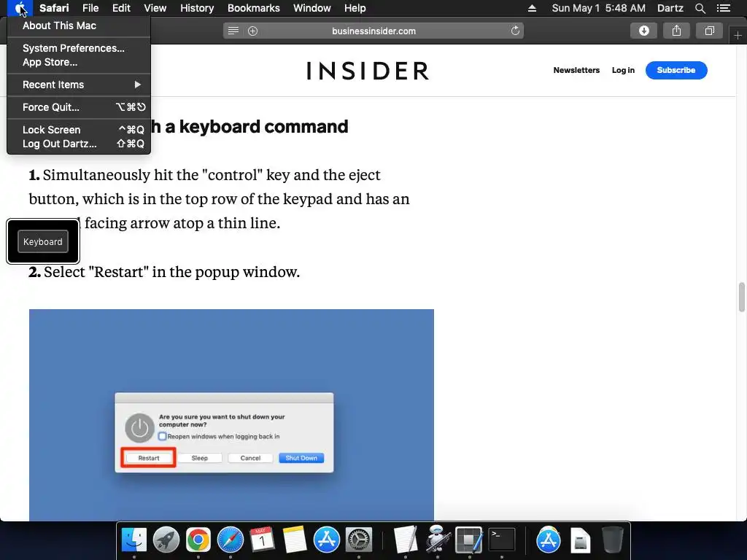Open TextEdit paper-and-pen icon in Dock
The image size is (747, 560).
[x=406, y=540]
